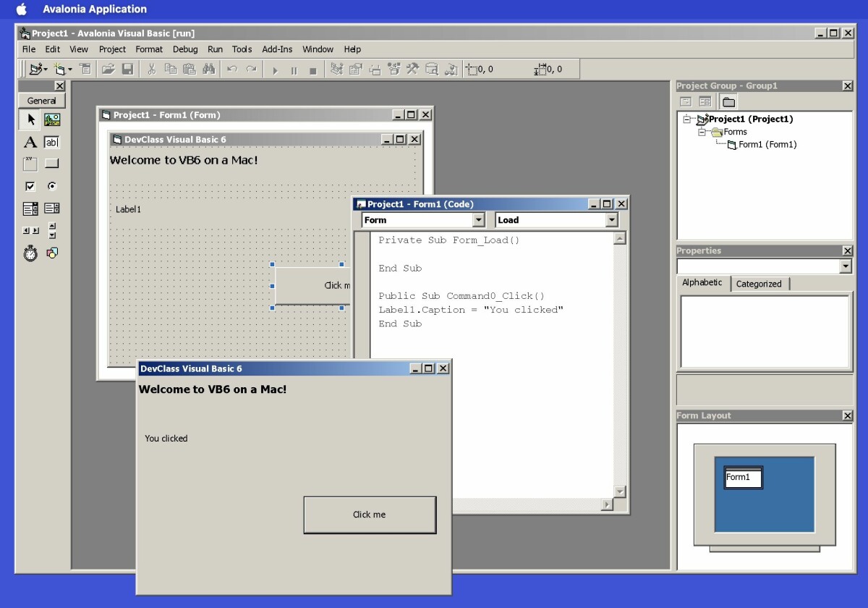Select the PictureBox control tool

pyautogui.click(x=51, y=119)
